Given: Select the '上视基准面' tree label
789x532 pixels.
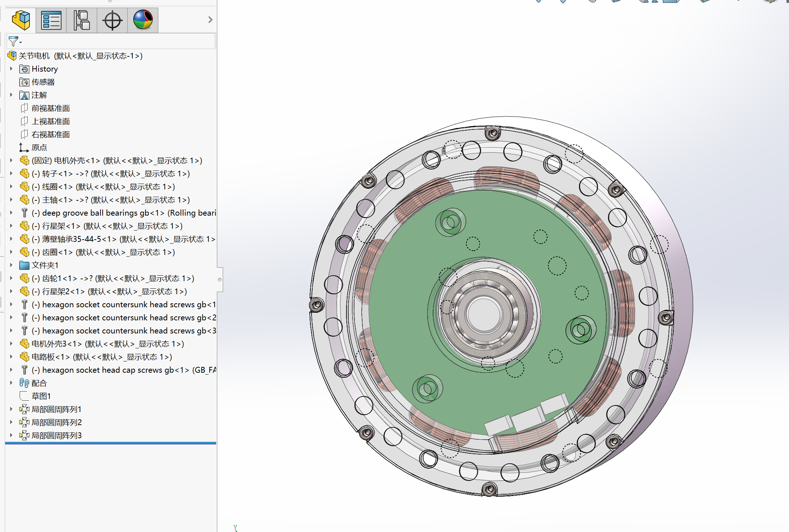Looking at the screenshot, I should point(51,121).
